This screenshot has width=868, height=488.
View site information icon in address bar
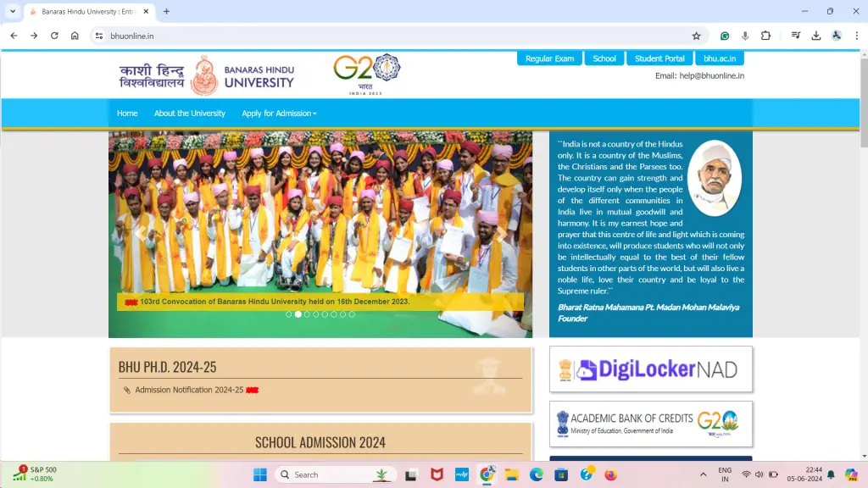pos(99,36)
